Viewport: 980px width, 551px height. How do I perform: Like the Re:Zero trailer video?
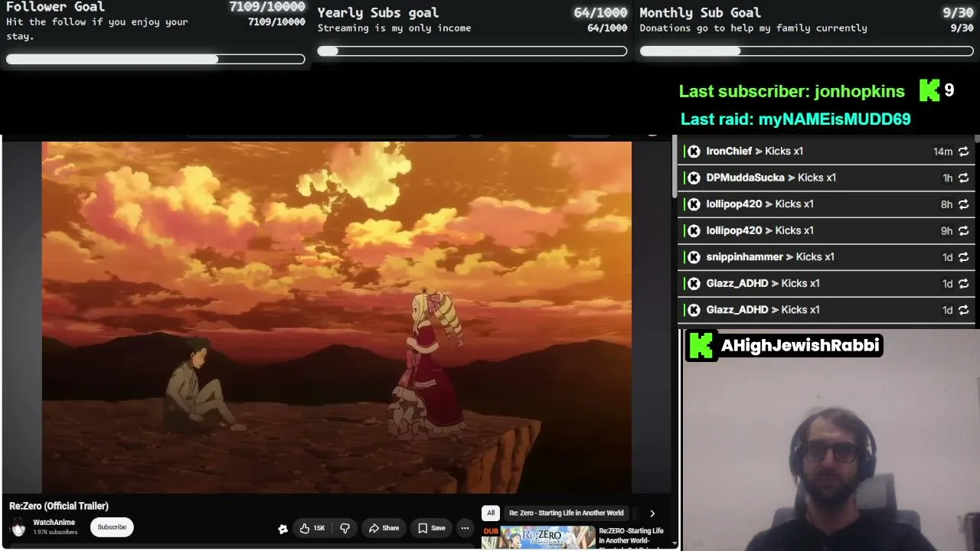point(312,528)
